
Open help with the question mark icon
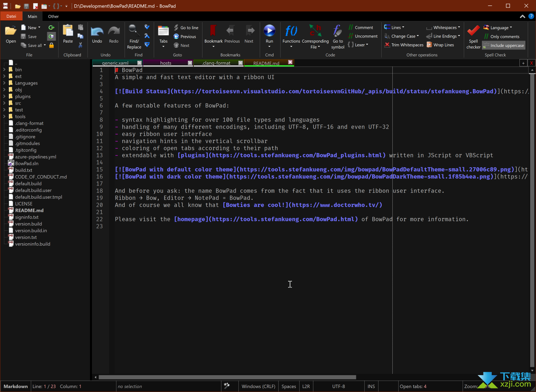coord(531,16)
